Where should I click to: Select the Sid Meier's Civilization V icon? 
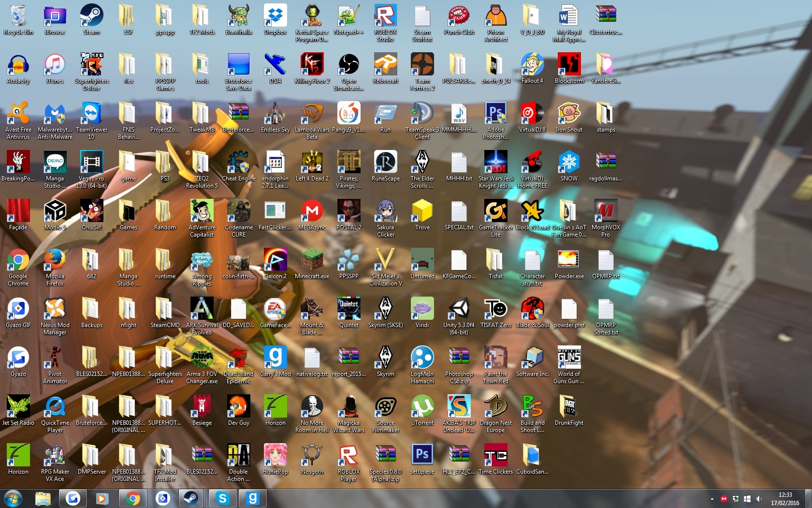pos(386,268)
